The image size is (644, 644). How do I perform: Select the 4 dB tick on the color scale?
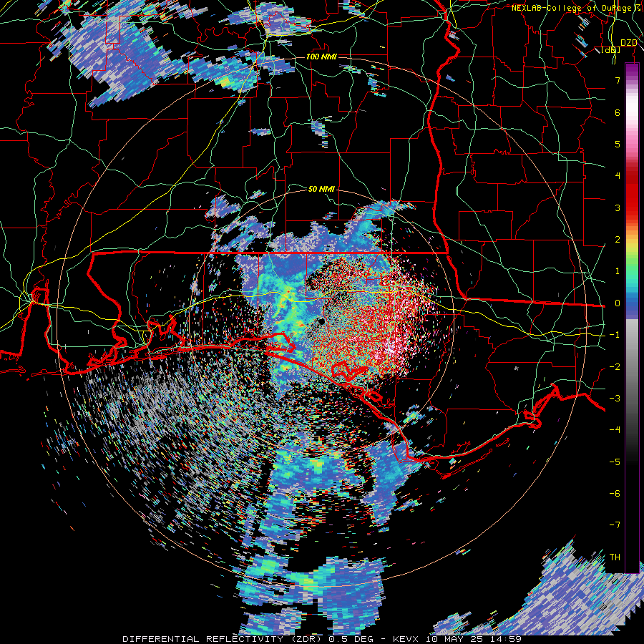click(618, 176)
